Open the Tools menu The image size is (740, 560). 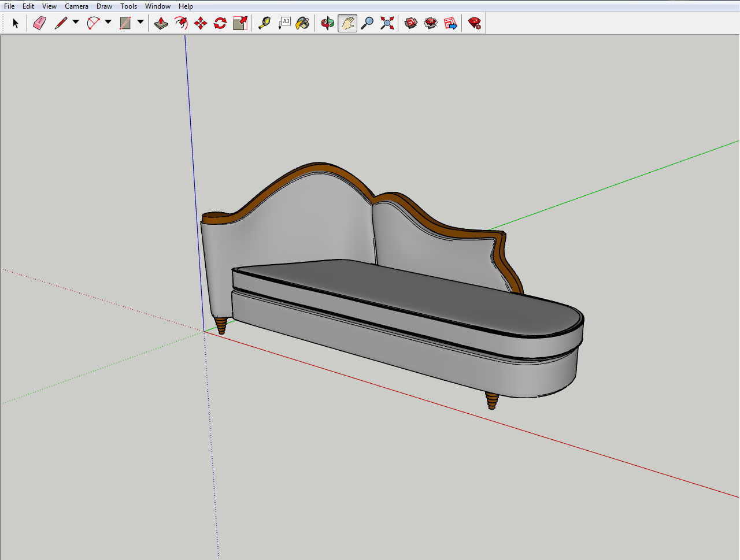(128, 6)
